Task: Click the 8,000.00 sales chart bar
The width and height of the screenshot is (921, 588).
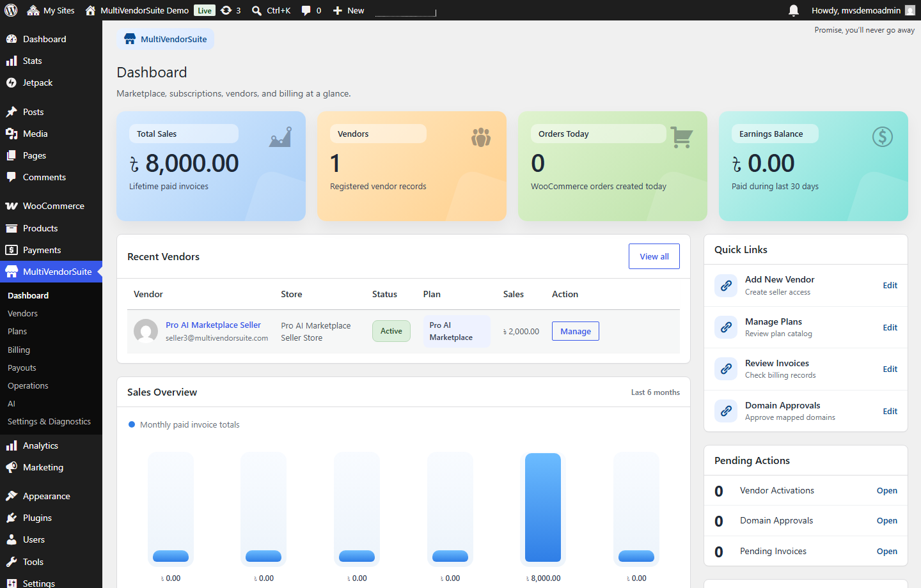Action: click(543, 507)
